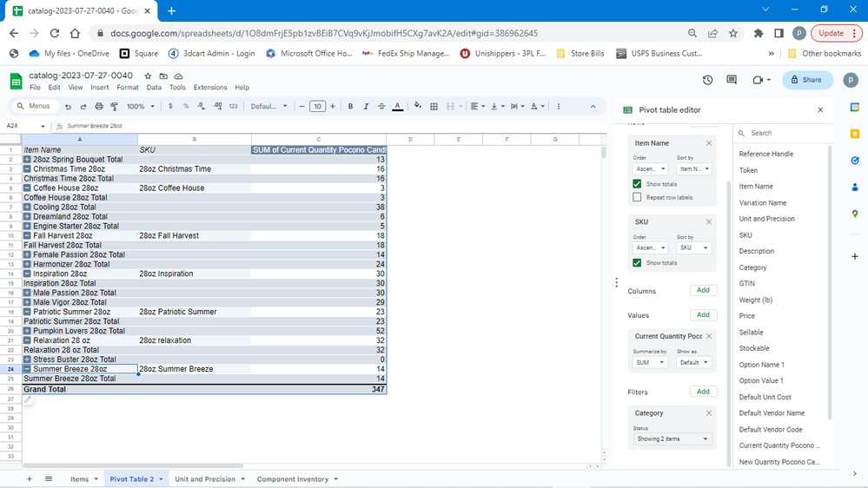This screenshot has height=488, width=868.
Task: Open the Extensions menu
Action: tap(209, 88)
